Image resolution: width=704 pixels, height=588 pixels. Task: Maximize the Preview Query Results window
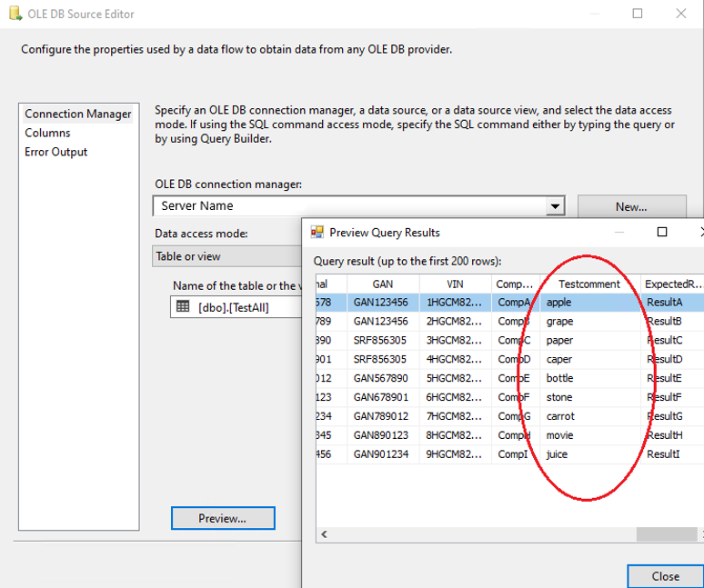[662, 233]
